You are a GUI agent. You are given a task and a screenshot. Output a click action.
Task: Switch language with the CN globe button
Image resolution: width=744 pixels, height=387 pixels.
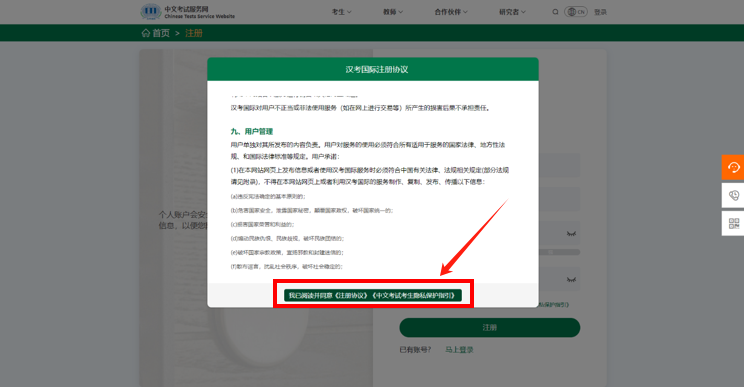pyautogui.click(x=576, y=12)
